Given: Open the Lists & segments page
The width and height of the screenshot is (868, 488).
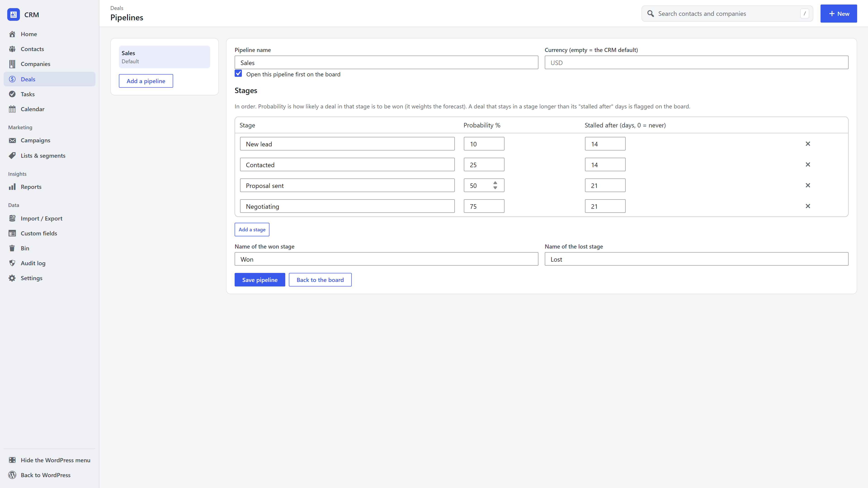Looking at the screenshot, I should point(50,156).
